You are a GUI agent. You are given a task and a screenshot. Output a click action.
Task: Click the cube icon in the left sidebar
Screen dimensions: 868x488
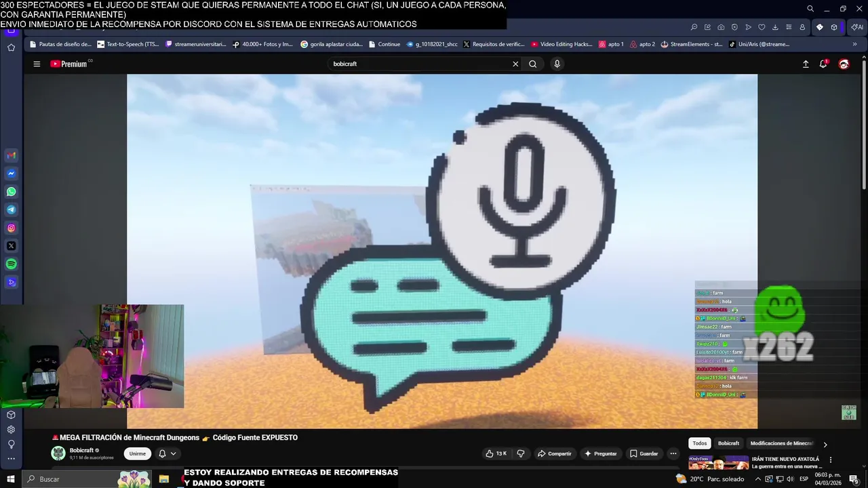(11, 415)
